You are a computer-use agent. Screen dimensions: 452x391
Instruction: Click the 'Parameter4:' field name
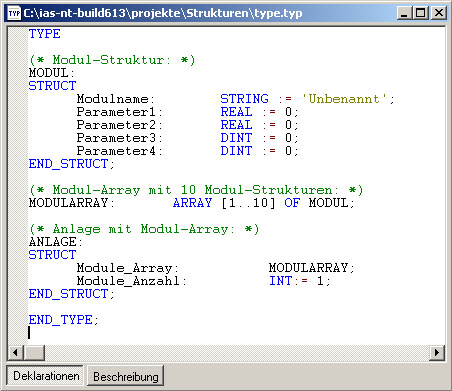(x=120, y=151)
